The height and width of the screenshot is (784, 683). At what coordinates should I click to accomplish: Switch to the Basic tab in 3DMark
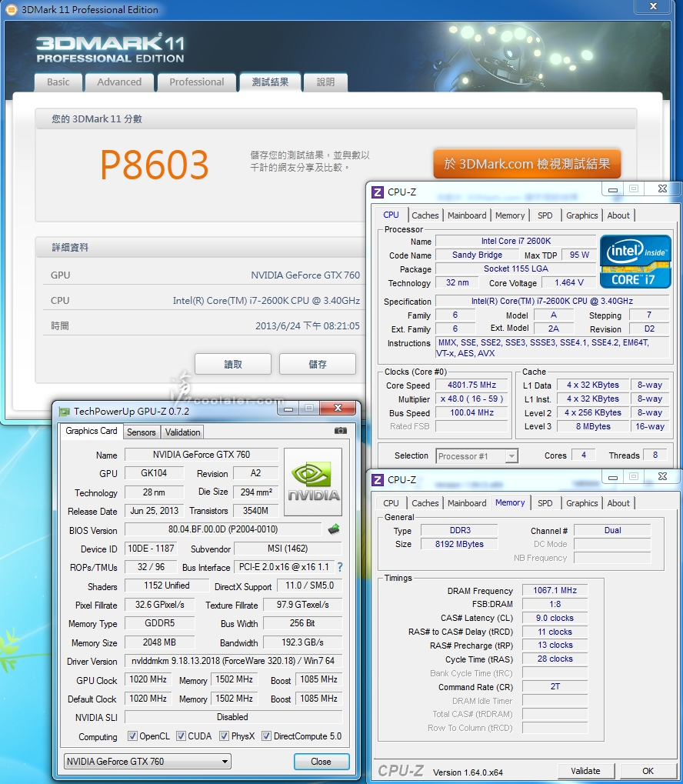(58, 82)
